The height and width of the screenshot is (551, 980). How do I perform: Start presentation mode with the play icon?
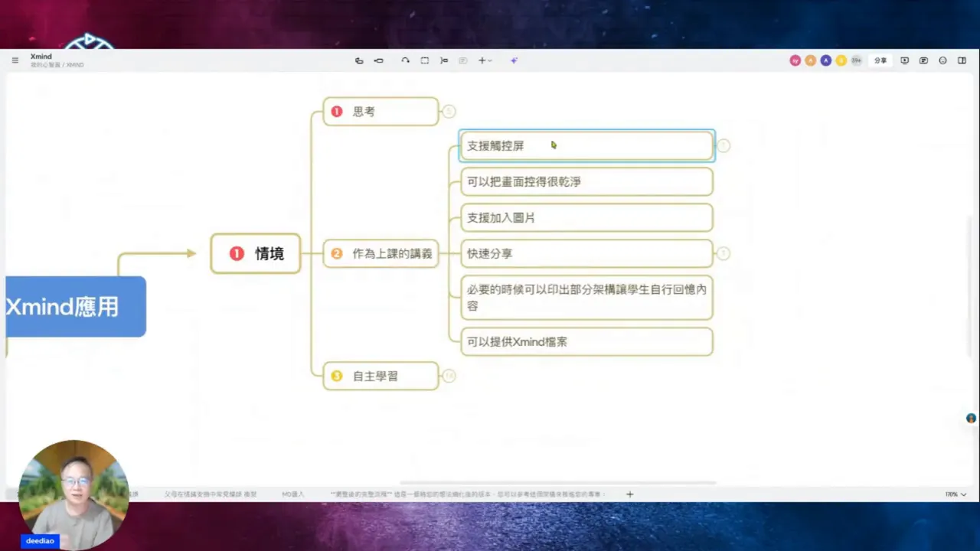(x=905, y=60)
